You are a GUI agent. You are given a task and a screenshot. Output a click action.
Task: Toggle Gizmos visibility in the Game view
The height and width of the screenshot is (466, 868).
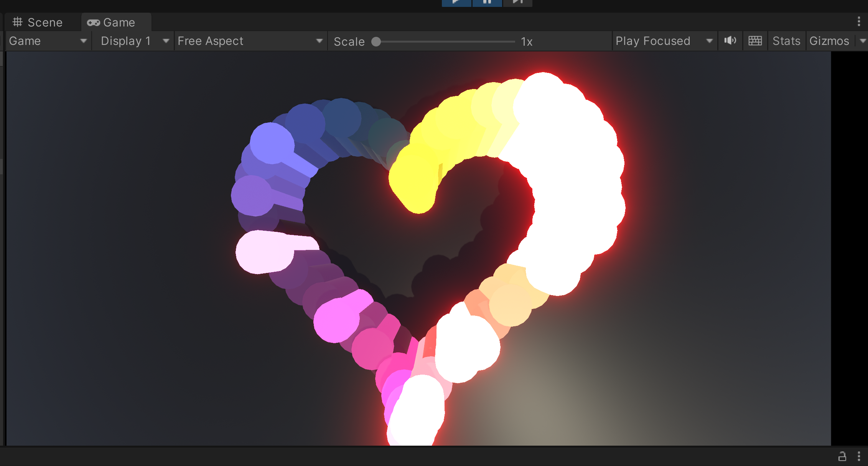(829, 41)
